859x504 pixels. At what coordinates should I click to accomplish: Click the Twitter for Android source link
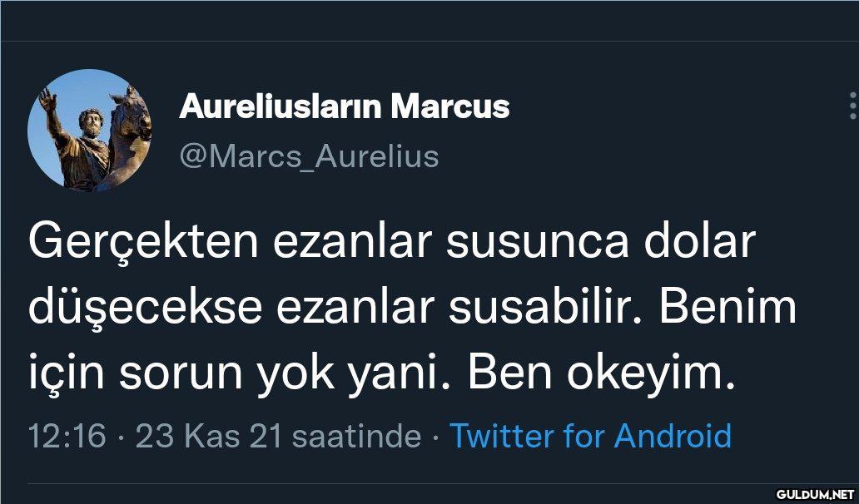(590, 436)
